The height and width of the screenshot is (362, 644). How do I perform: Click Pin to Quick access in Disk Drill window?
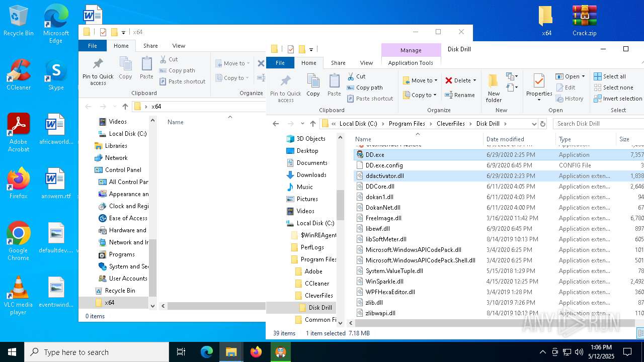tap(285, 88)
